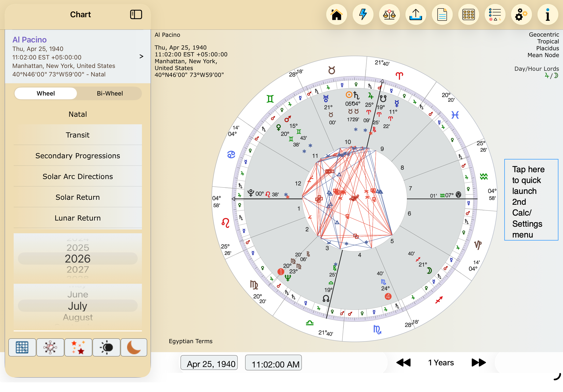Open the balance scales icon
563x392 pixels.
pyautogui.click(x=389, y=15)
